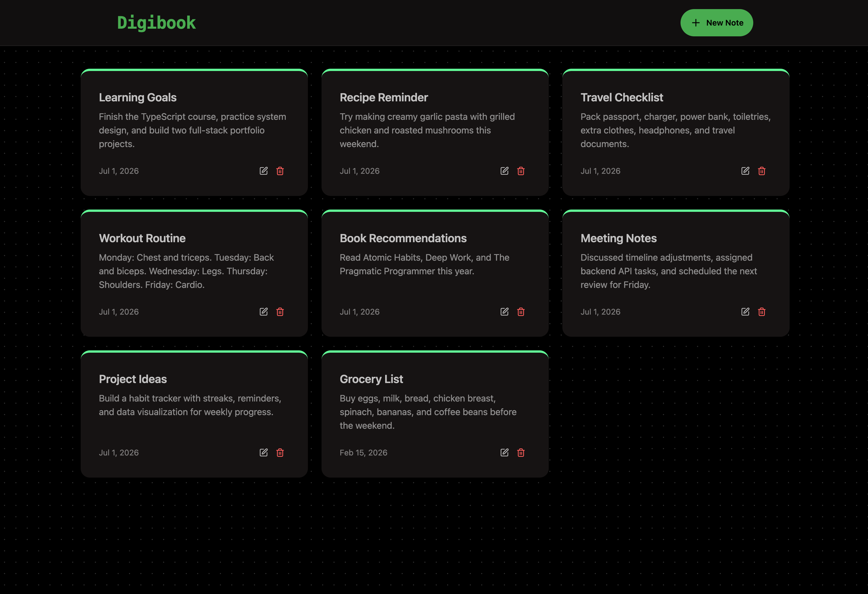
Task: Click the Monday: Chest and triceps text
Action: click(187, 271)
